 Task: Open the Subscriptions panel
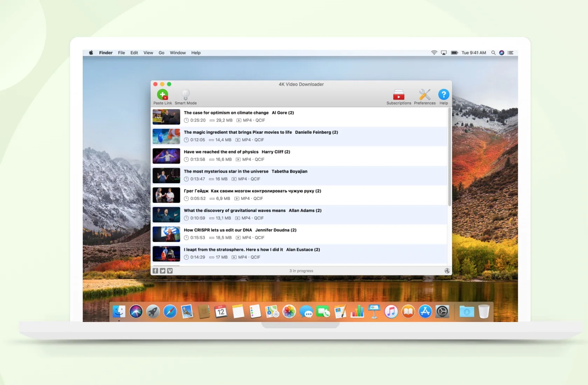[x=399, y=97]
